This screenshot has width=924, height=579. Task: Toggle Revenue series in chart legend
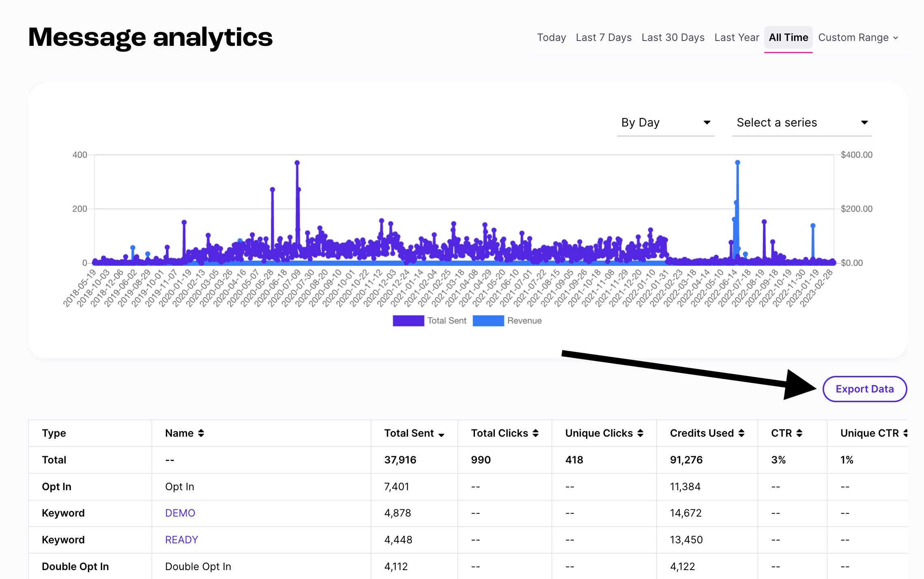[x=507, y=321]
